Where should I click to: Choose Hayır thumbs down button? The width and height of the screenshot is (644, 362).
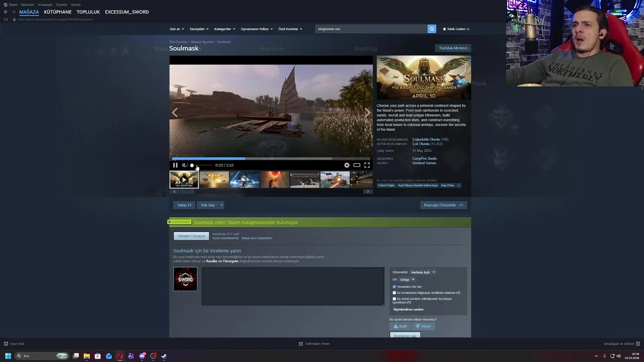(x=423, y=326)
